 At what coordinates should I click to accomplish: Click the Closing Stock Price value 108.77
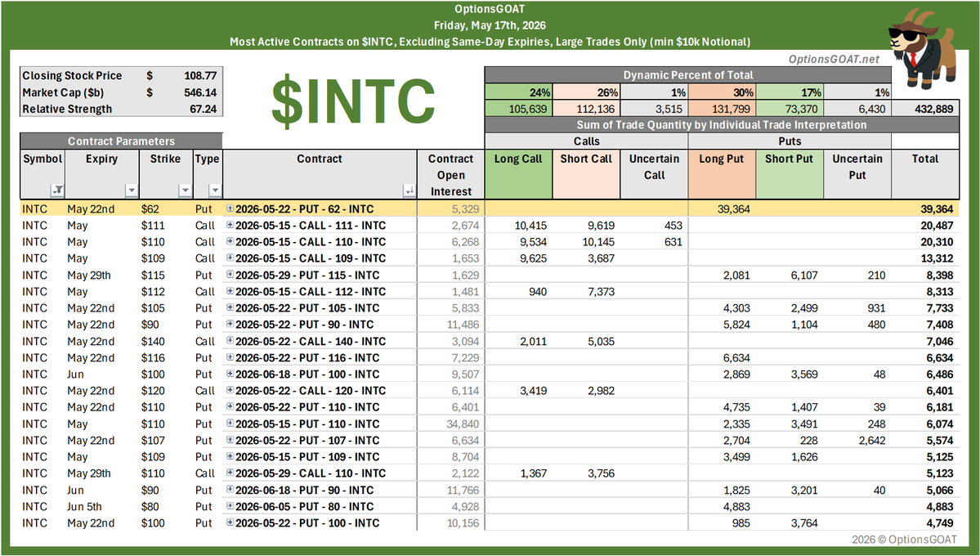click(200, 76)
